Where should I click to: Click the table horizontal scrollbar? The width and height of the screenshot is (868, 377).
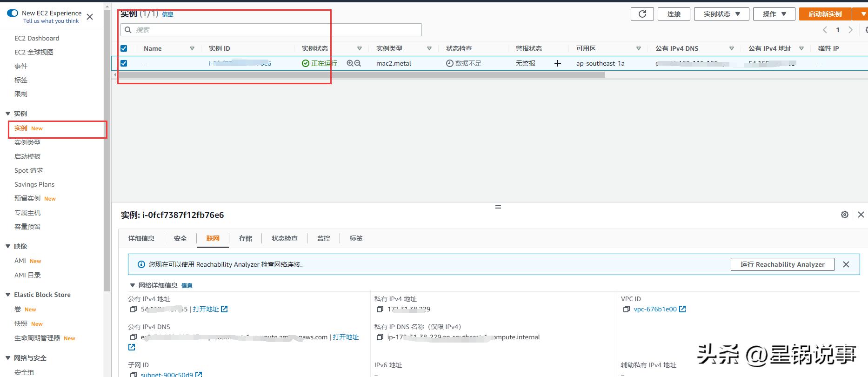[x=361, y=74]
